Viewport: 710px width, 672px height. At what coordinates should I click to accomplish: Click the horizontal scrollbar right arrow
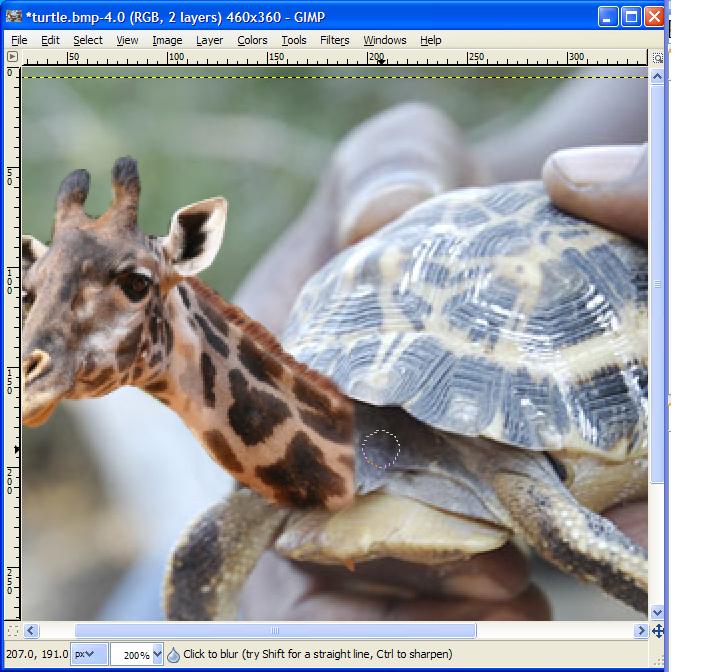point(640,631)
